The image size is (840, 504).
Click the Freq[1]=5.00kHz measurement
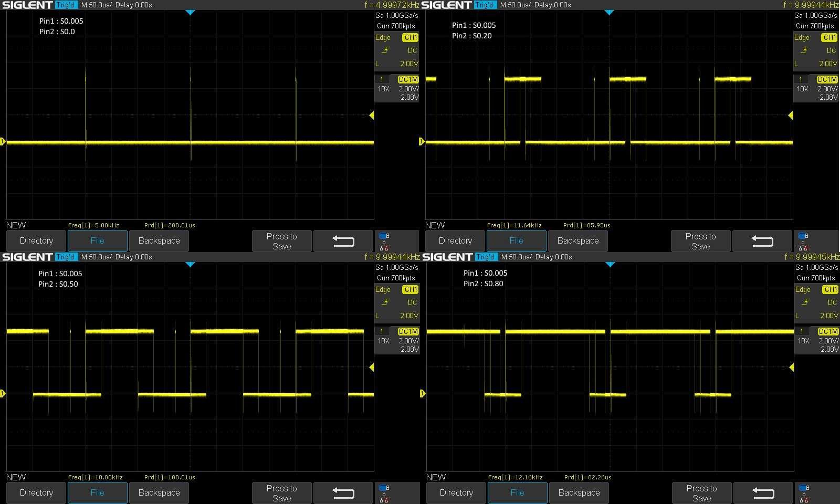point(93,225)
